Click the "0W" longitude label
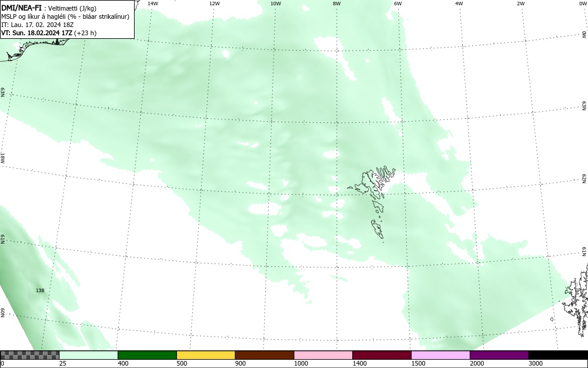Viewport: 588px width, 368px height. 583,4
